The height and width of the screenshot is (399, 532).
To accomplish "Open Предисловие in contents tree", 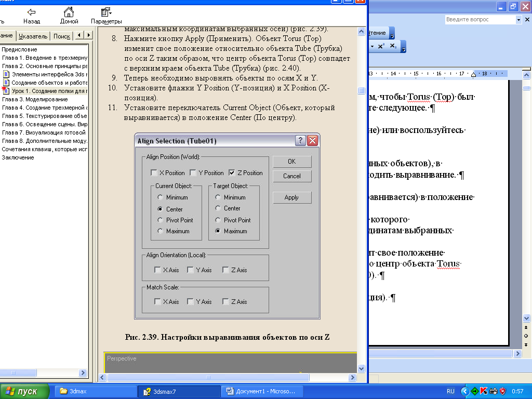I will point(19,49).
